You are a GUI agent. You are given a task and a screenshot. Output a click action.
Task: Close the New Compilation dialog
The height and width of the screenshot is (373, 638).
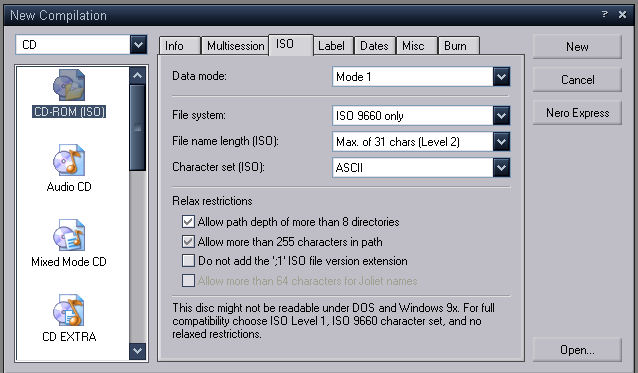pos(622,15)
